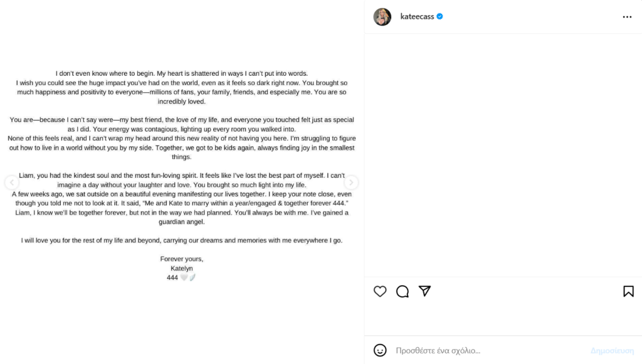Open the kateecass username link
This screenshot has width=642, height=364.
(417, 17)
